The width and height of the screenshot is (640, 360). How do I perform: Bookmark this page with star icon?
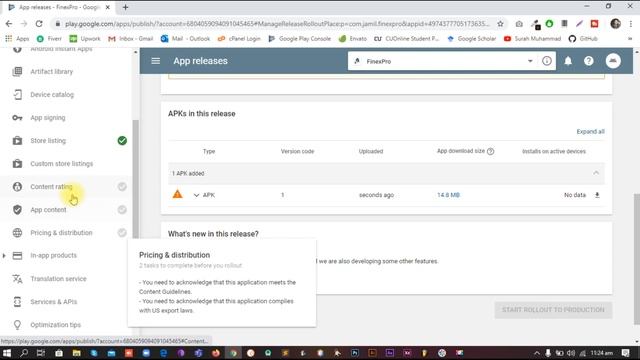point(500,24)
